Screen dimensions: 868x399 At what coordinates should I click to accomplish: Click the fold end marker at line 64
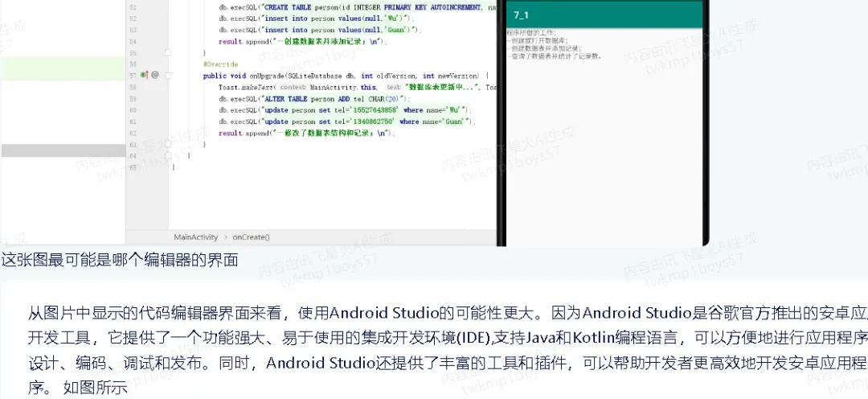168,156
